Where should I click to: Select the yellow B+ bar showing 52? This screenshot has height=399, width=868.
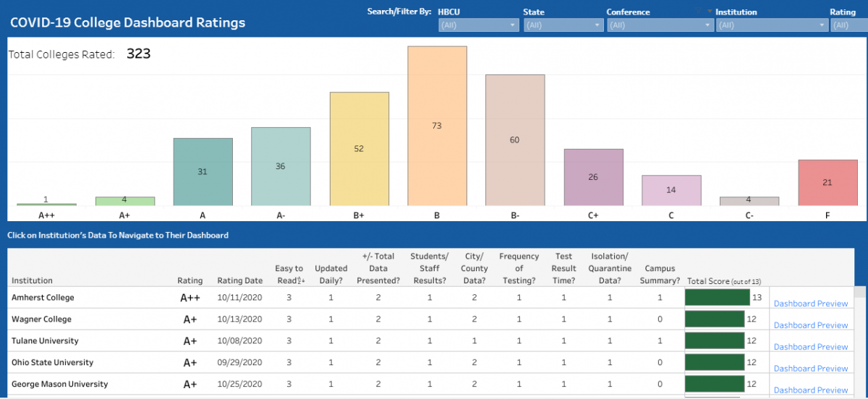coord(359,149)
